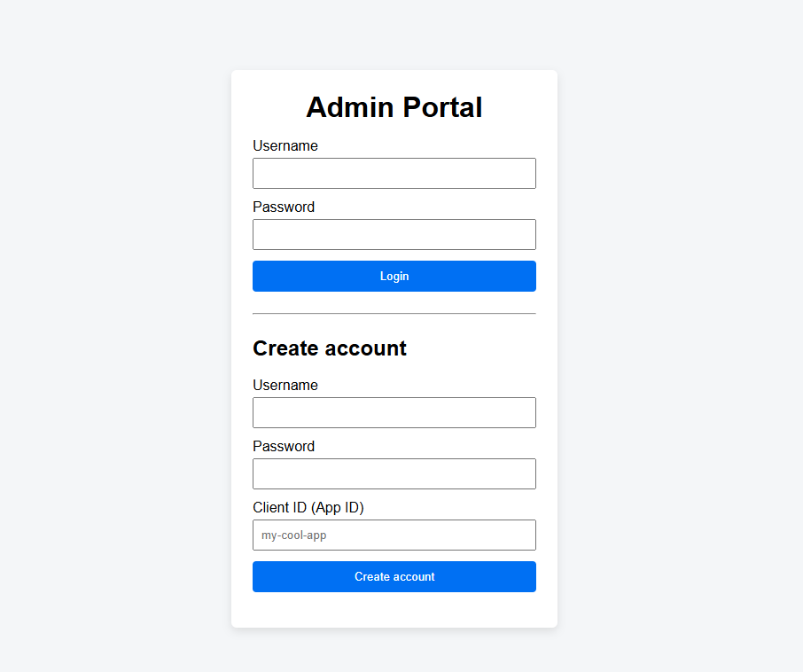Click the white card containing the forms
The width and height of the screenshot is (803, 672).
pos(394,612)
